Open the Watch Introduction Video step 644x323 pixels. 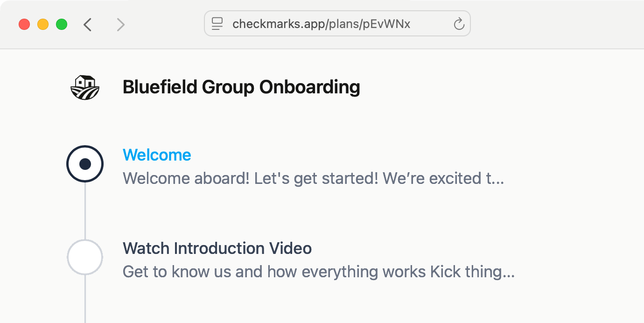click(x=217, y=248)
